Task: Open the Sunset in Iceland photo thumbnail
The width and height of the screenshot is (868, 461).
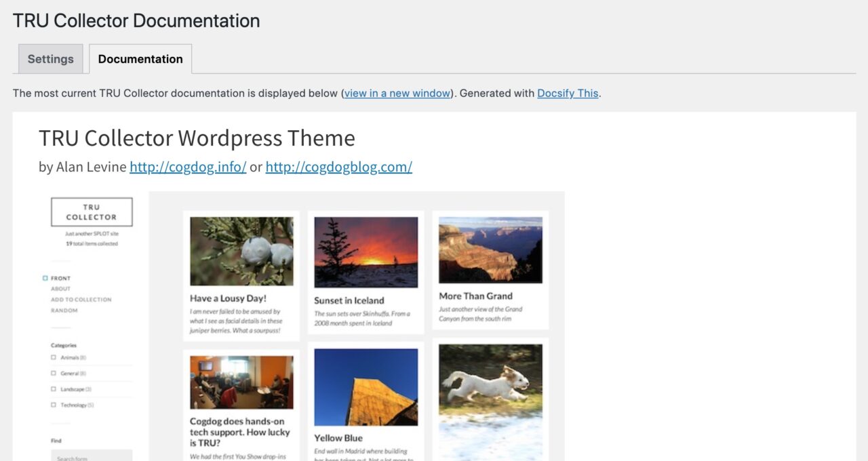Action: pos(366,252)
